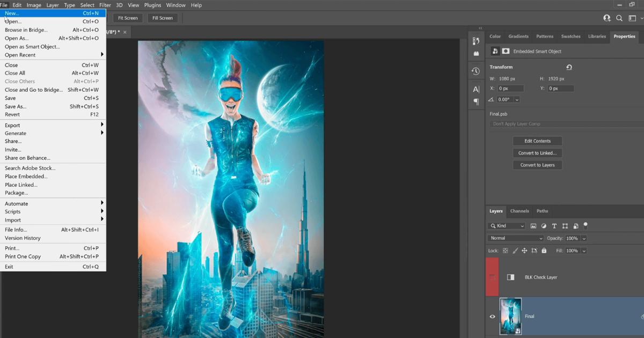Hide the Final layer
The image size is (644, 338).
pos(492,317)
